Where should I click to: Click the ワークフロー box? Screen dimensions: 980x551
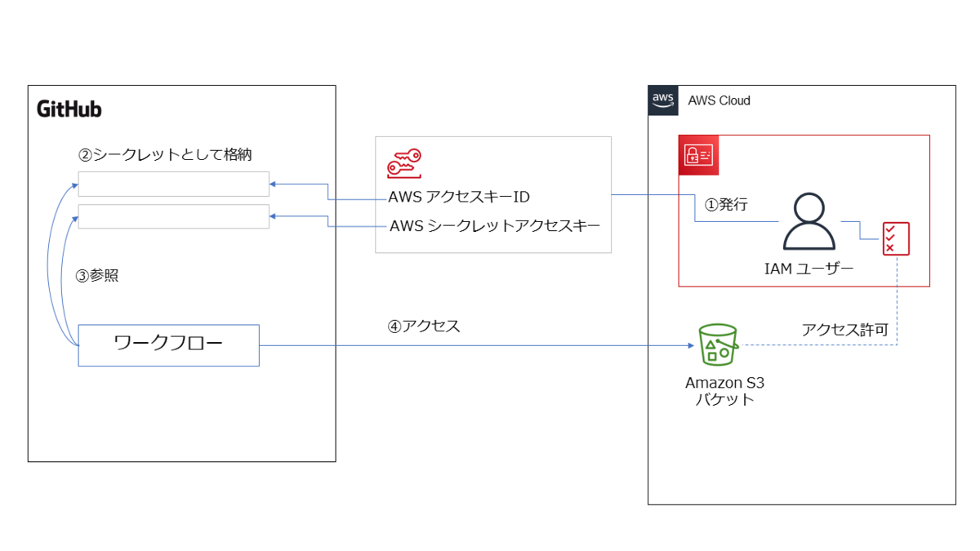[x=168, y=345]
